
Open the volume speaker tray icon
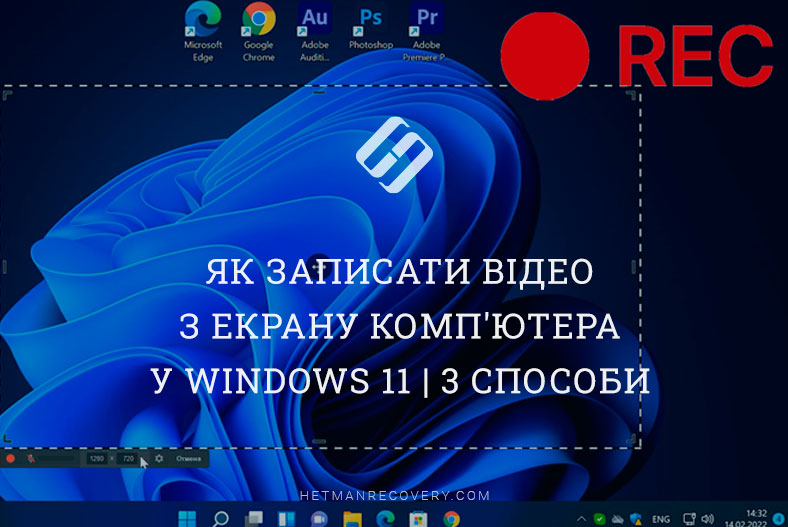[708, 518]
